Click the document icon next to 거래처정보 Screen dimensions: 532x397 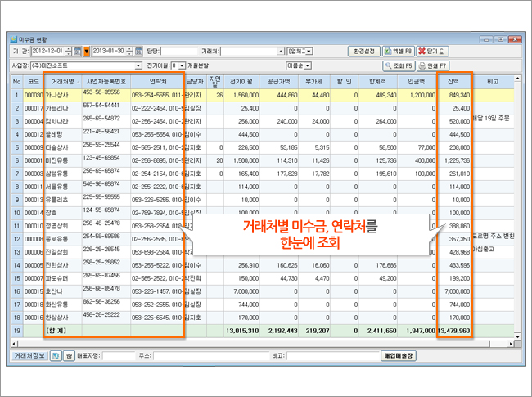click(56, 356)
